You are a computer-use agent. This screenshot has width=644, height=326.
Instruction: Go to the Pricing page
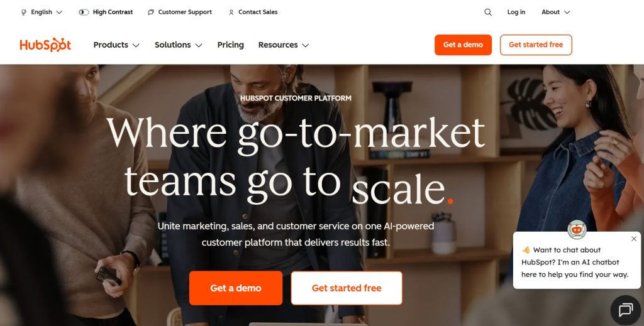pos(230,45)
